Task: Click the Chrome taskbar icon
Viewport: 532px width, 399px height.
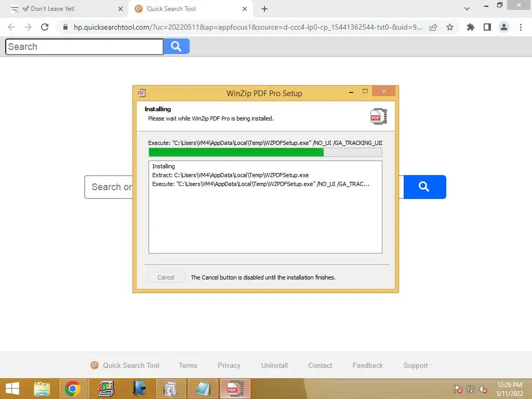Action: click(73, 389)
